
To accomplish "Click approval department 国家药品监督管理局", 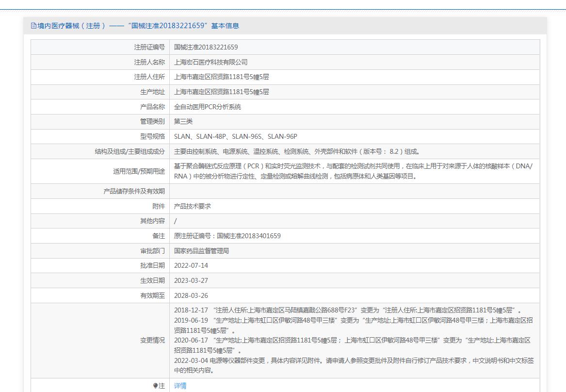I will (x=201, y=251).
